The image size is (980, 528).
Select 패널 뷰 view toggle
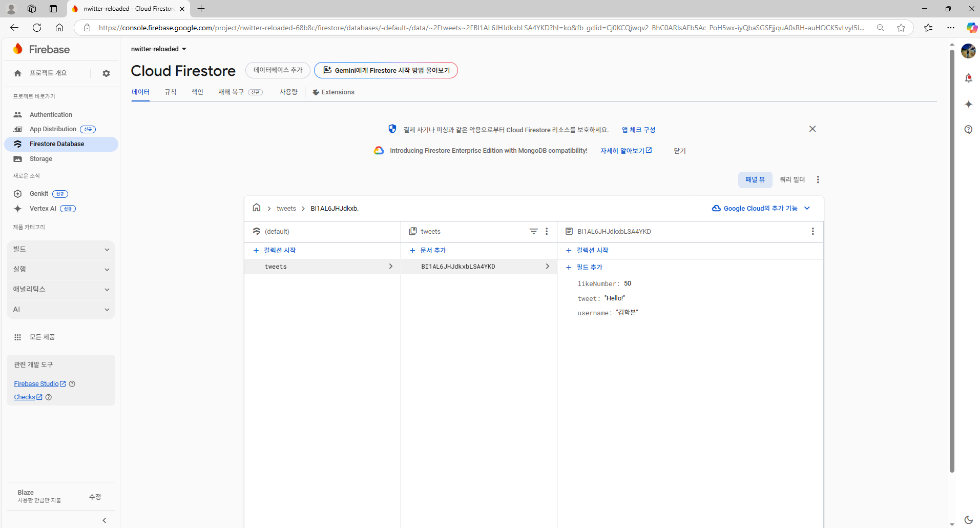(x=755, y=179)
